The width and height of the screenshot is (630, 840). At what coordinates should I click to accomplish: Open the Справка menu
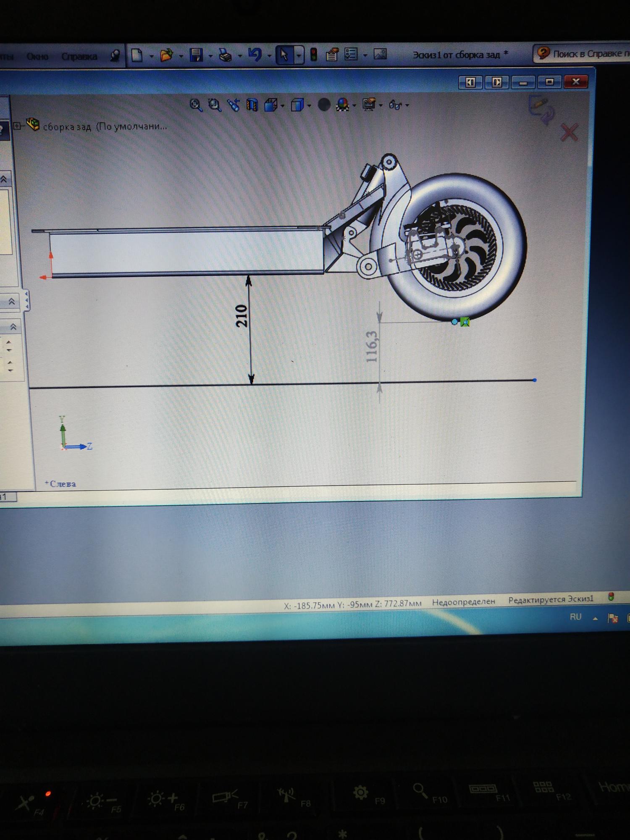click(79, 56)
